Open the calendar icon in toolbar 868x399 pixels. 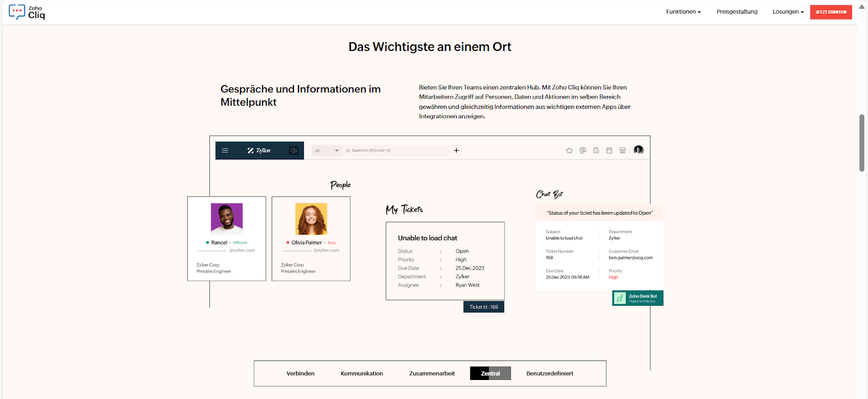pyautogui.click(x=609, y=151)
